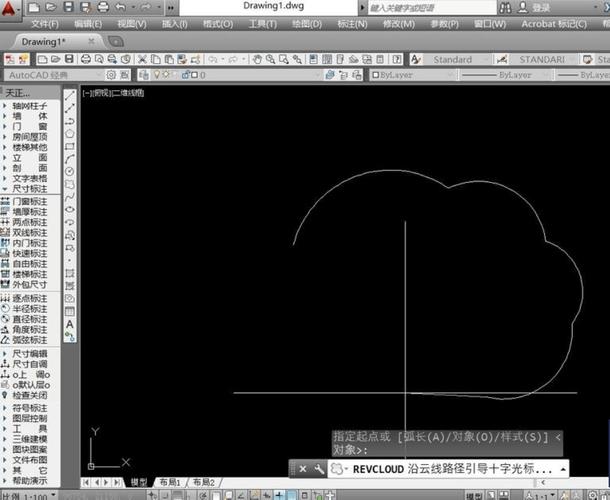Open the ByLayer color dropdown
Image resolution: width=610 pixels, height=500 pixels.
point(412,75)
